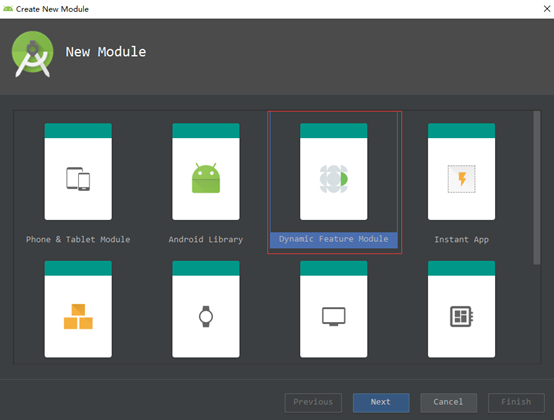Select the orange blocks module card
The image size is (554, 420).
click(78, 309)
